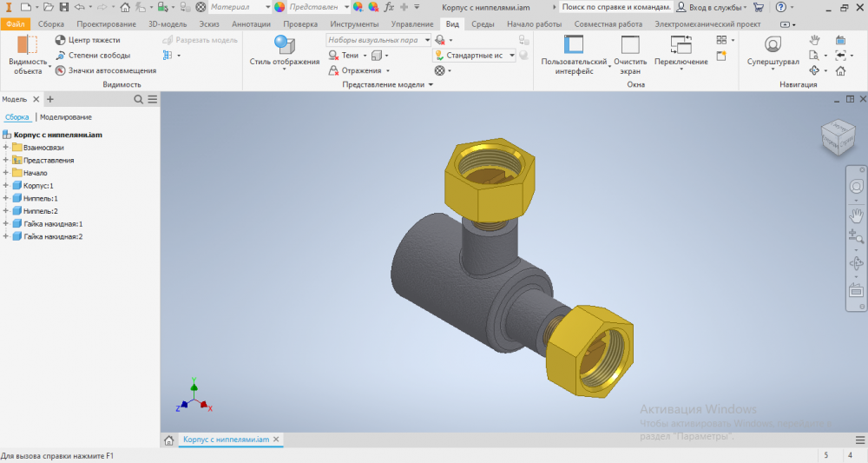Click the ViewCube in the viewport corner

pyautogui.click(x=837, y=136)
